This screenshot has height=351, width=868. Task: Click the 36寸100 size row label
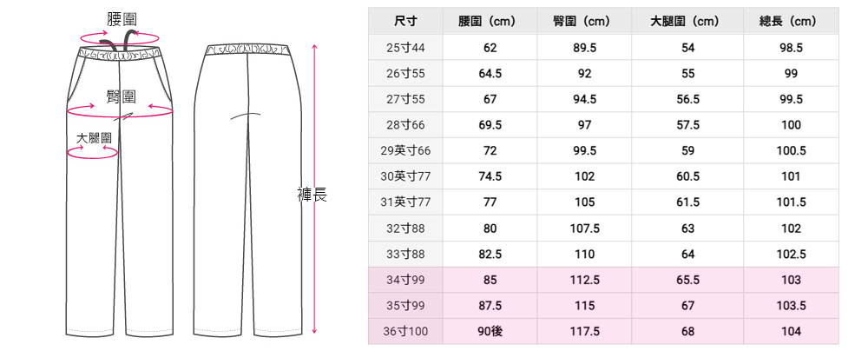(405, 331)
